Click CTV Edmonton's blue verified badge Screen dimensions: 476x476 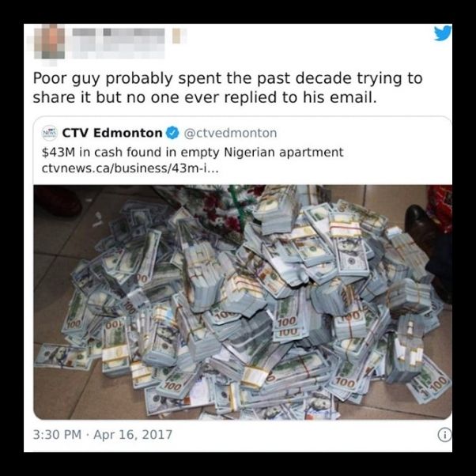(172, 133)
